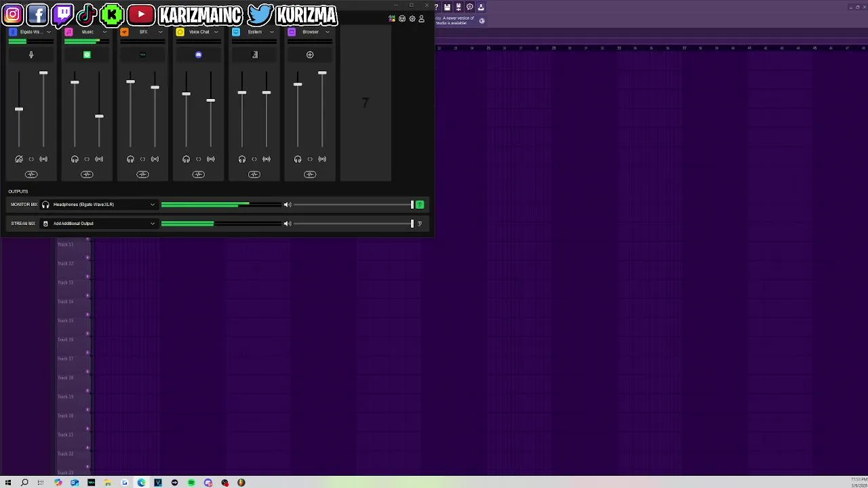This screenshot has width=868, height=488.
Task: Click the Monitor Mix output volume slider handle
Action: [412, 205]
